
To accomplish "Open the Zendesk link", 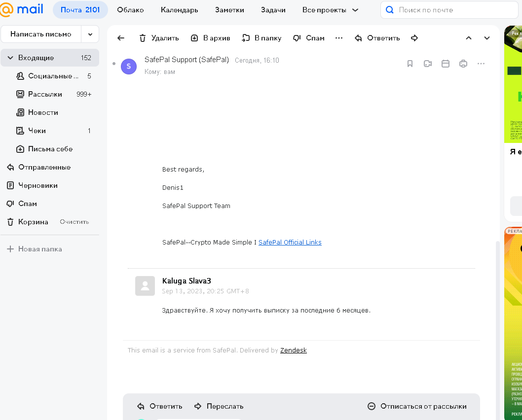I will coord(293,350).
